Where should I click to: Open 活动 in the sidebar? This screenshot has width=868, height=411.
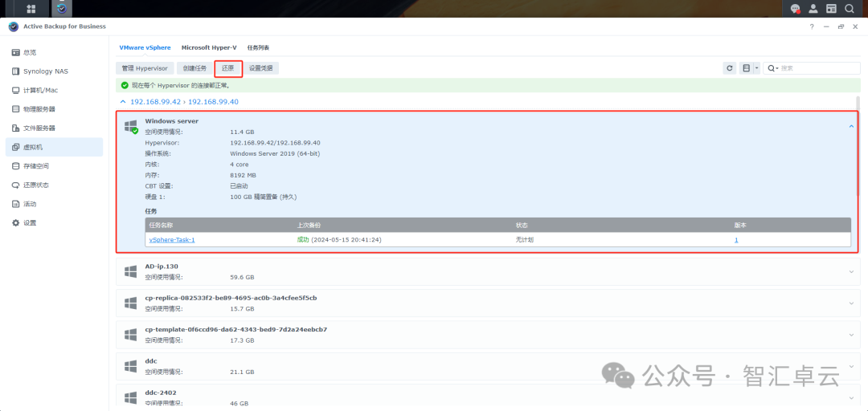[x=54, y=204]
